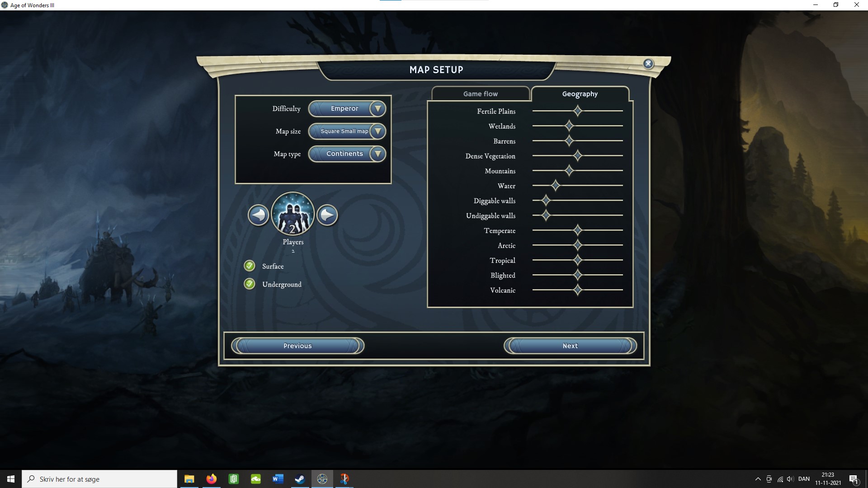Select the Geography tab
This screenshot has height=488, width=868.
coord(580,94)
